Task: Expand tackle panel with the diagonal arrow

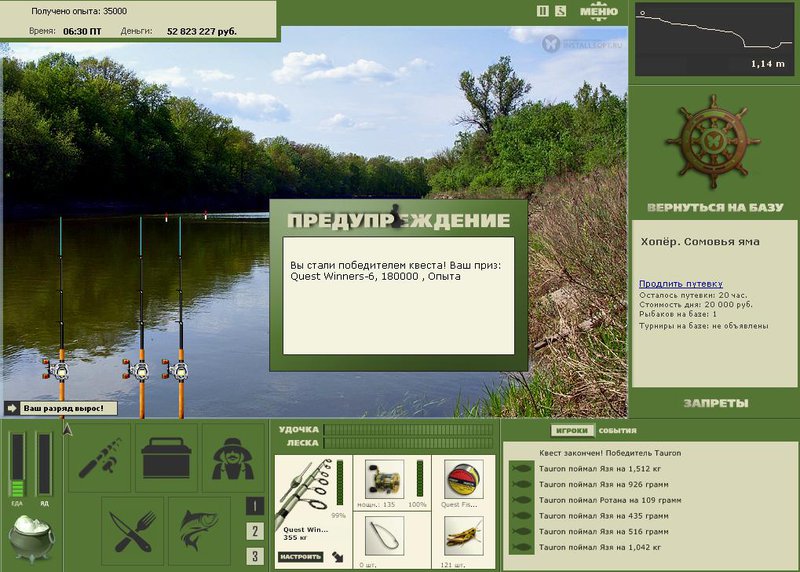Action: 337,557
